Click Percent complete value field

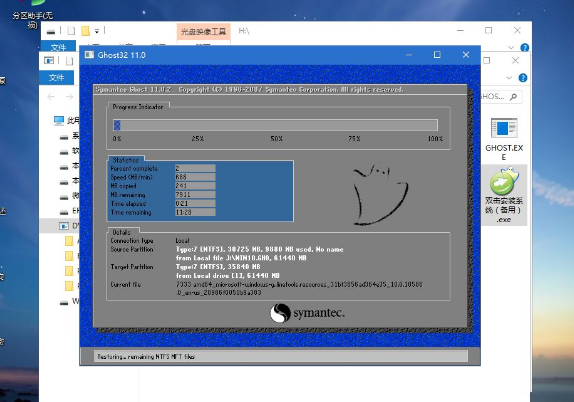pyautogui.click(x=195, y=168)
